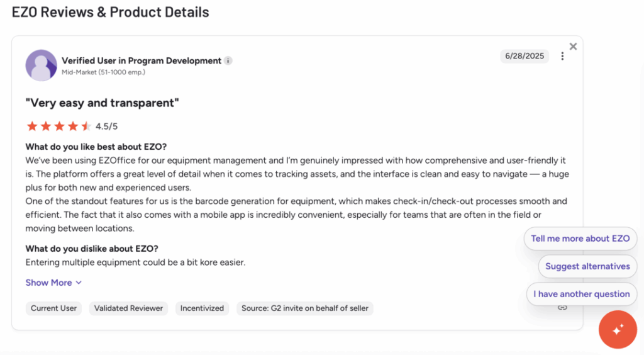Click the copy review link icon
The height and width of the screenshot is (355, 644).
click(562, 307)
